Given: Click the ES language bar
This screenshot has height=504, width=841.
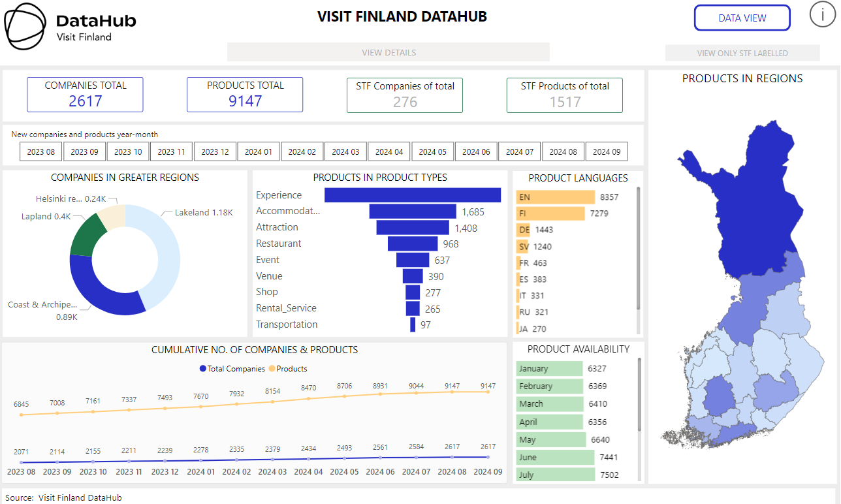Looking at the screenshot, I should click(x=518, y=279).
